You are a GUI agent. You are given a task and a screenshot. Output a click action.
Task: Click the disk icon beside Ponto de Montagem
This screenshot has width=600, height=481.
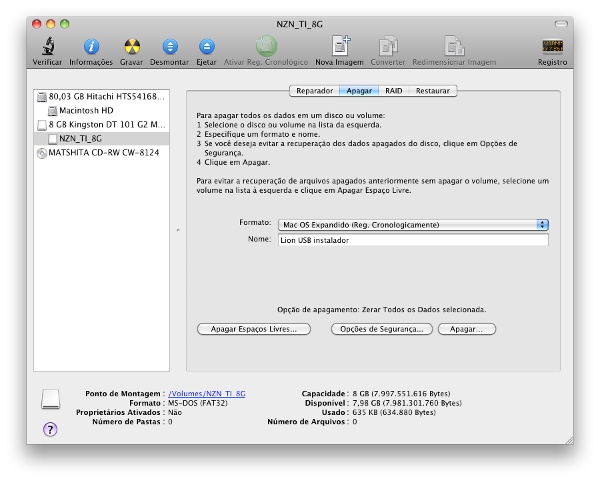coord(51,399)
